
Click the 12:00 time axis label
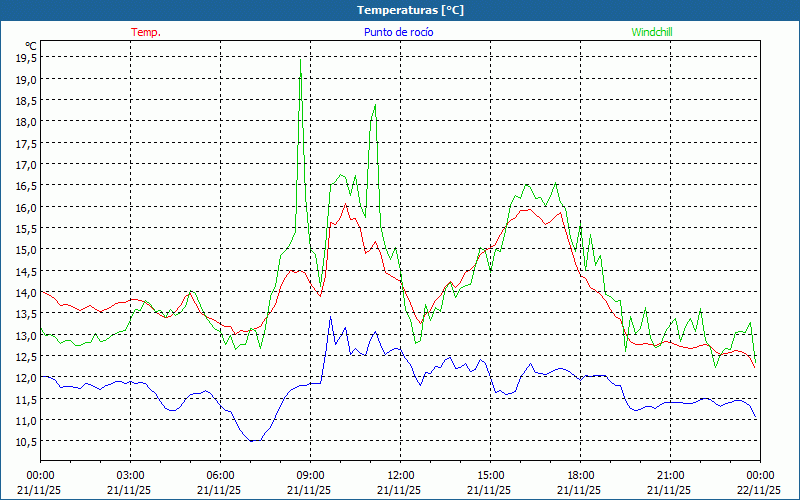click(x=400, y=475)
